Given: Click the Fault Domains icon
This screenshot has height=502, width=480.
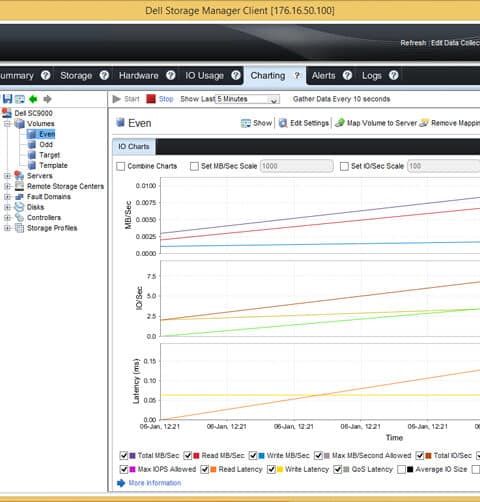Looking at the screenshot, I should [x=19, y=197].
